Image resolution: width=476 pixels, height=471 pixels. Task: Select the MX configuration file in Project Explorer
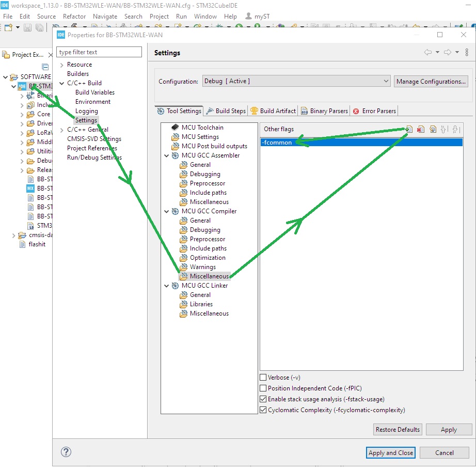[40, 189]
